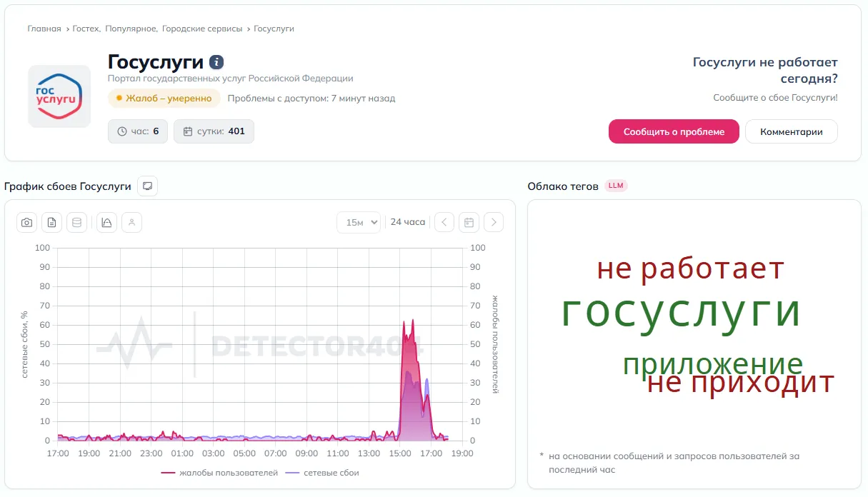Go to next period with right arrow
868x497 pixels.
(x=494, y=222)
